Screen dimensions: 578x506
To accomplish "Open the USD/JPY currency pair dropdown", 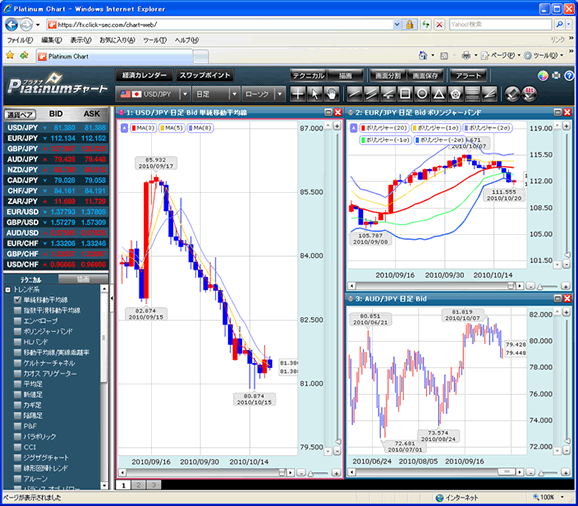I will point(185,94).
